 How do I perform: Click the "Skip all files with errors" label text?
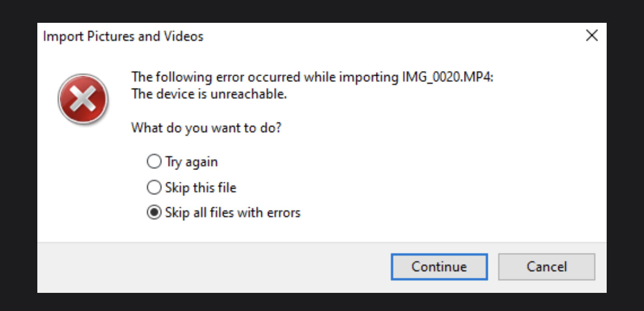tap(233, 213)
